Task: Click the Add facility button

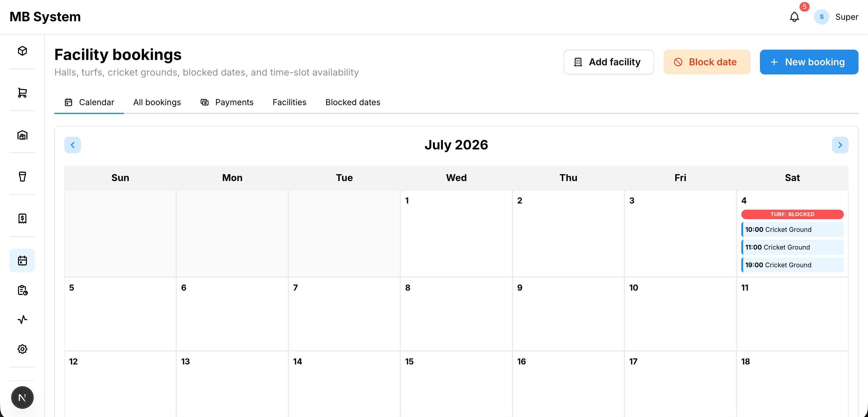Action: click(x=608, y=62)
